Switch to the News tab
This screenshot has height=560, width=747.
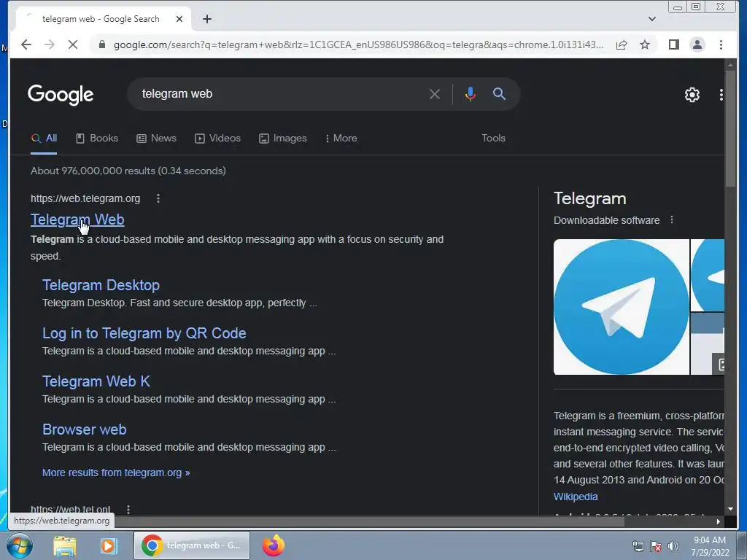tap(156, 138)
